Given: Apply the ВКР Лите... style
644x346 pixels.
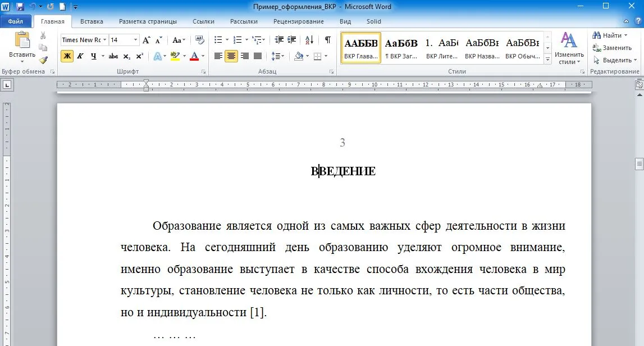Looking at the screenshot, I should [x=441, y=48].
